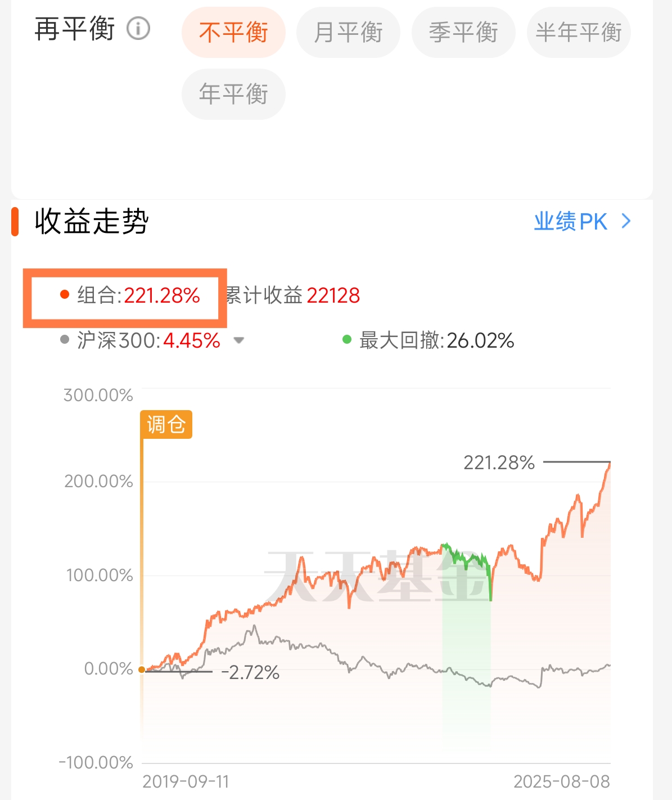Expand the 沪深300 benchmark dropdown arrow
The image size is (672, 800).
click(238, 340)
